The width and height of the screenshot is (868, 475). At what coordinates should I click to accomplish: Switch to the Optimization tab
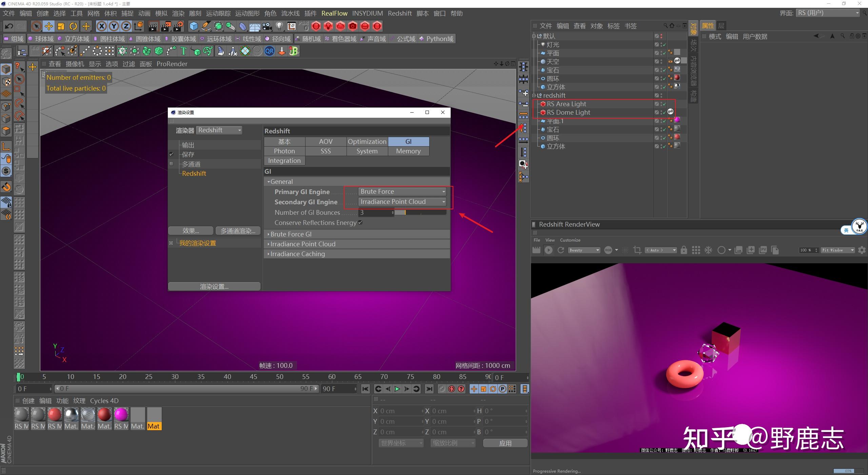[367, 141]
